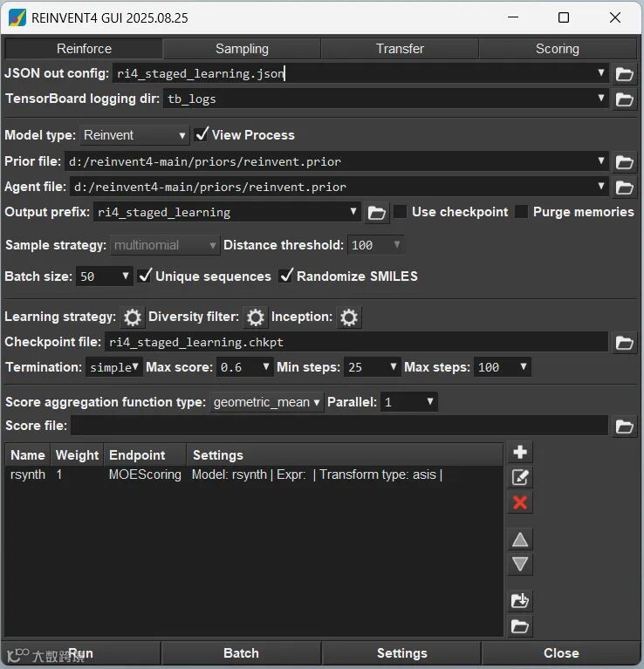Expand Output prefix dropdown arrow
Image resolution: width=644 pixels, height=669 pixels.
tap(353, 211)
